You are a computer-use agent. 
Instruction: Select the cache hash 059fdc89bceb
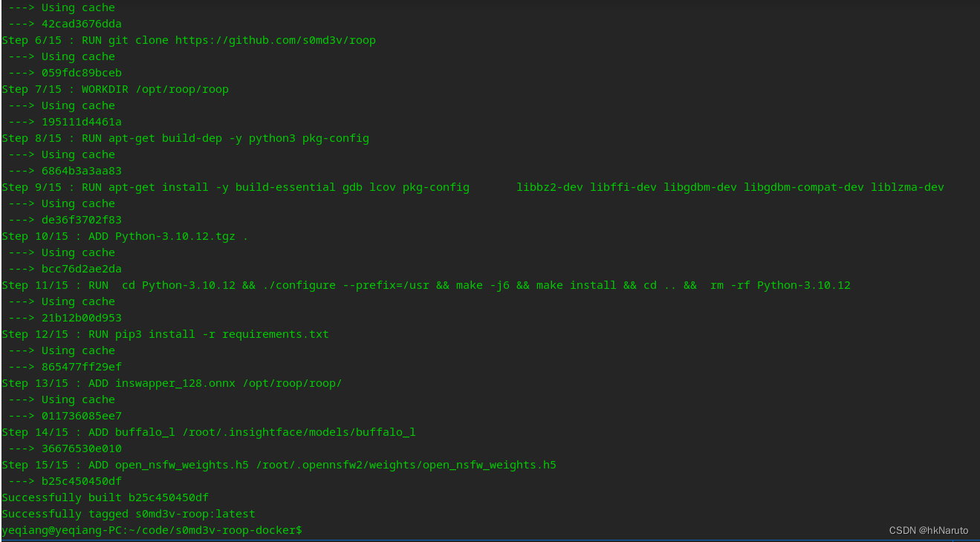(x=82, y=73)
